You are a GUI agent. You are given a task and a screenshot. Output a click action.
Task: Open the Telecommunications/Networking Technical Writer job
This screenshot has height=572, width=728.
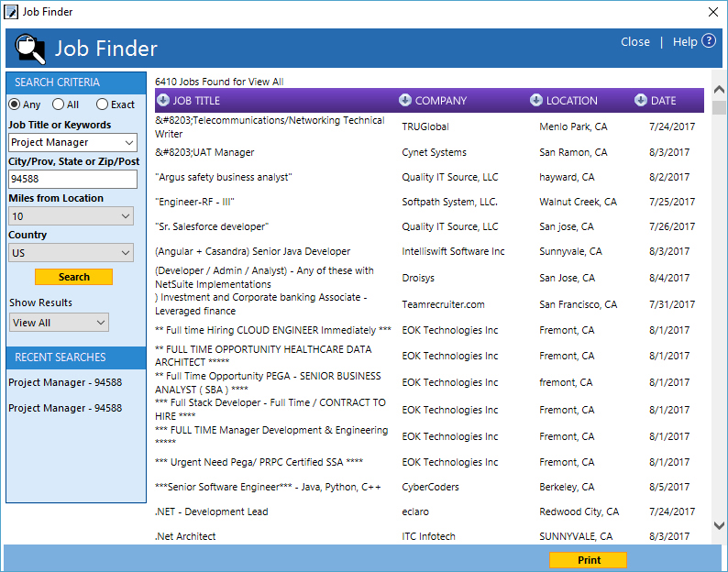tap(270, 126)
